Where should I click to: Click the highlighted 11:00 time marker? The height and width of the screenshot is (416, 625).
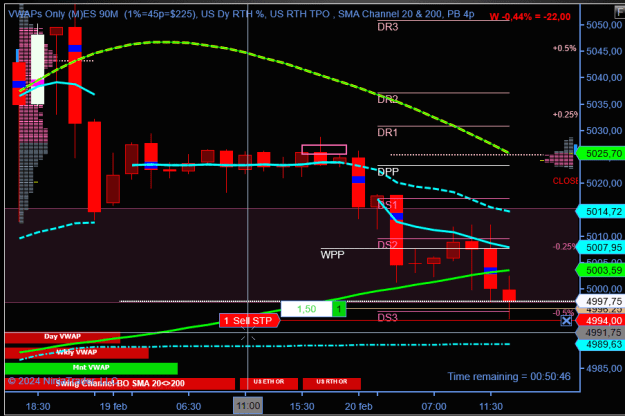click(248, 406)
